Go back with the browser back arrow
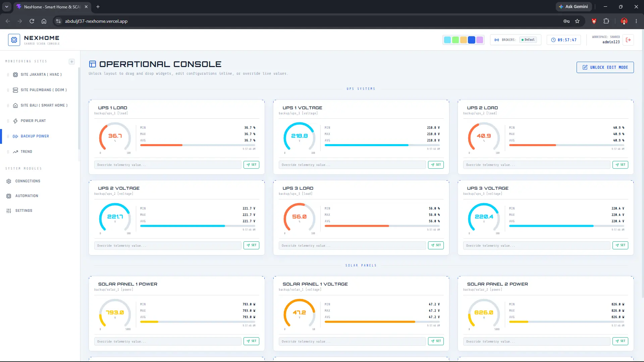The height and width of the screenshot is (362, 644). click(8, 21)
